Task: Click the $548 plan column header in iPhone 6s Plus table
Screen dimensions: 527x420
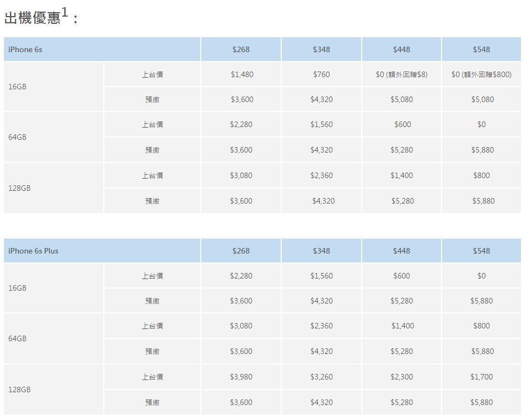Action: [x=481, y=251]
